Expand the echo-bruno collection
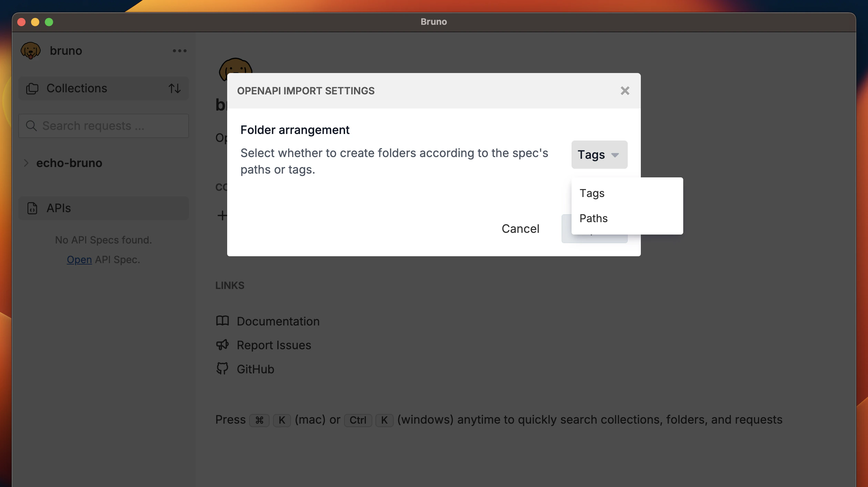This screenshot has height=487, width=868. 26,163
